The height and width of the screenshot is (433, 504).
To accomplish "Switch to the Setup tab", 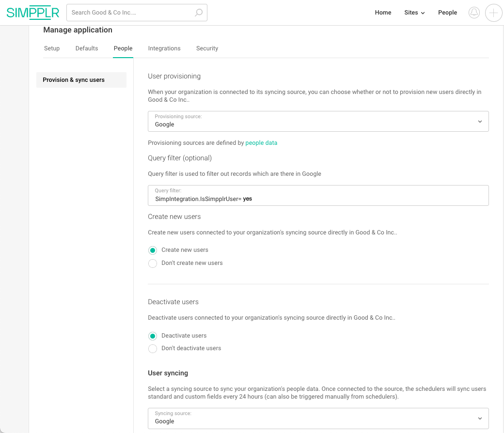I will [x=52, y=48].
